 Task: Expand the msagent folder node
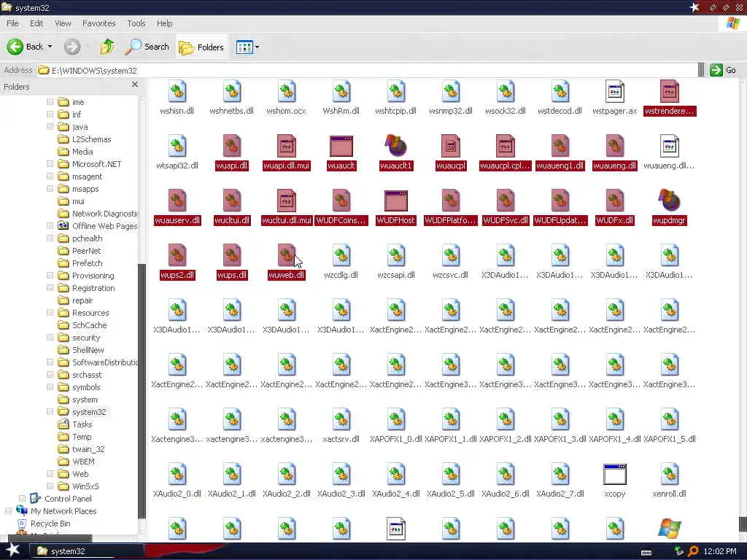point(50,176)
